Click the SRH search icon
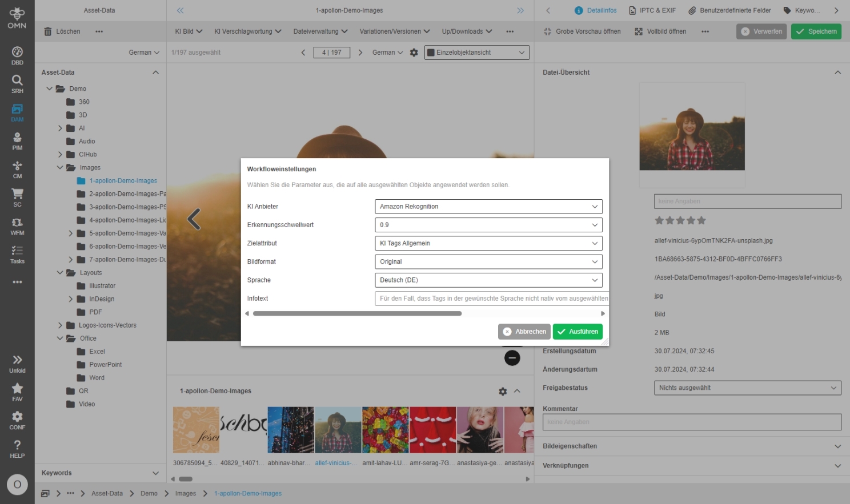 [x=17, y=83]
